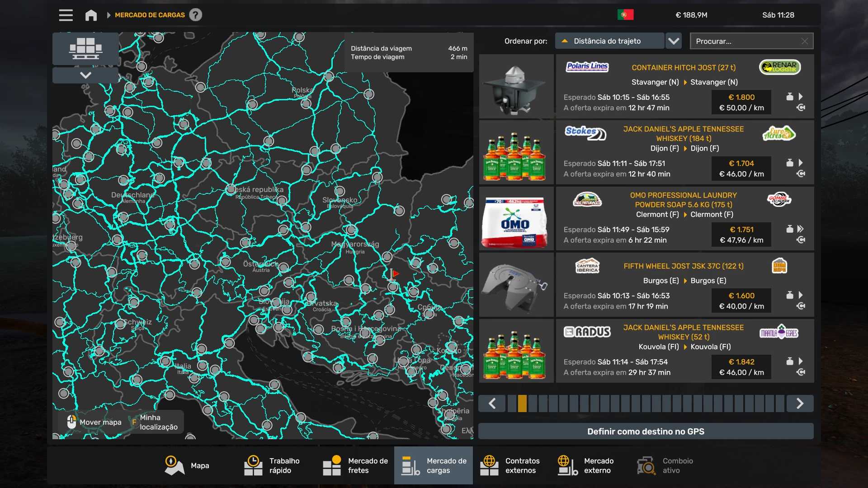This screenshot has height=488, width=868.
Task: Click the hitch icon for Stavanger job
Action: coord(801,108)
